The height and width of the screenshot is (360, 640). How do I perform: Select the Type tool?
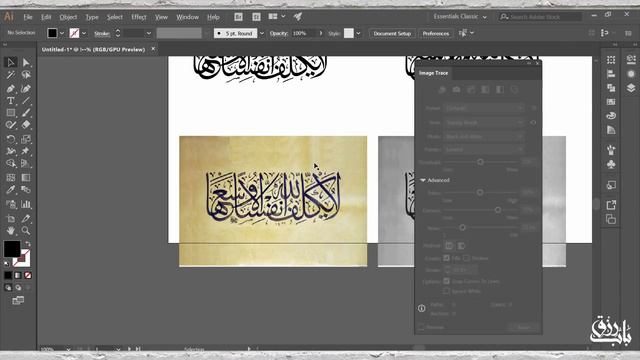pos(11,100)
